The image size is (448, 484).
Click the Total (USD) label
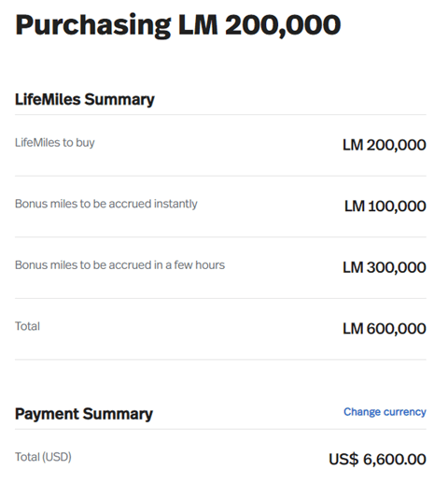(43, 457)
